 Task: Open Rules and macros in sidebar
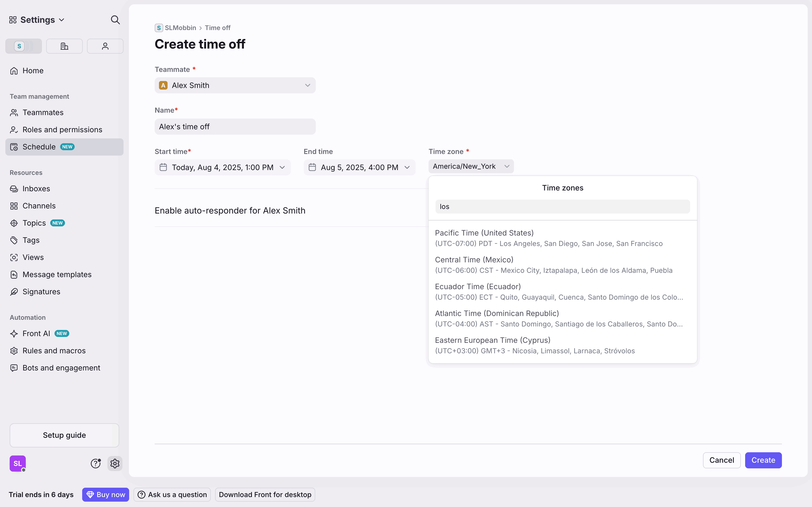click(54, 351)
